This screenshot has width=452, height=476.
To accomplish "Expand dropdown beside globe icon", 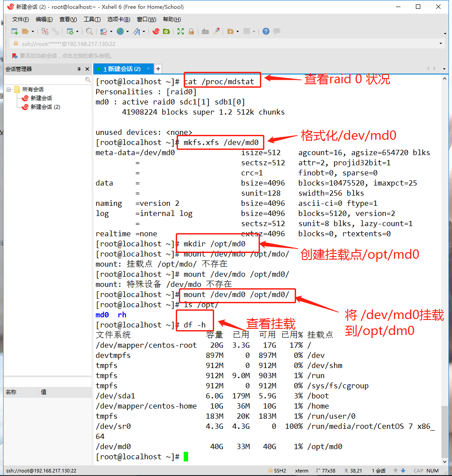I will [x=127, y=31].
